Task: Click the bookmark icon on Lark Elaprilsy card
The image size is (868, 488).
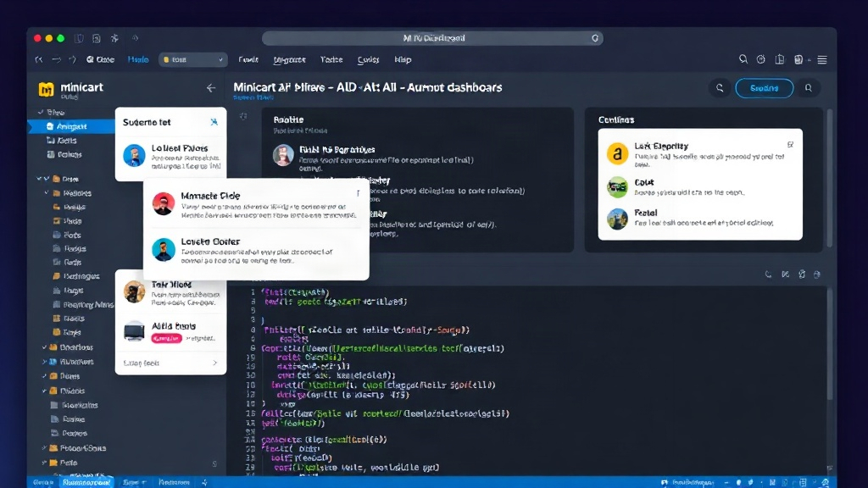Action: pos(791,144)
